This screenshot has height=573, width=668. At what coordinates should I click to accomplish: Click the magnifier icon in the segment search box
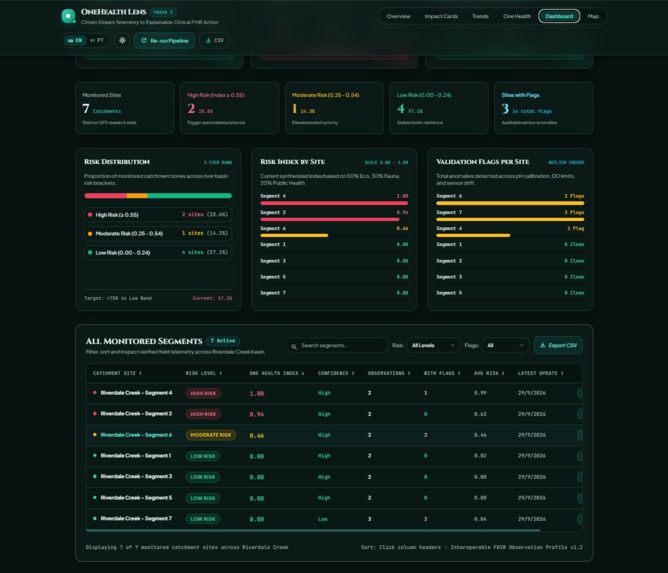(x=294, y=346)
